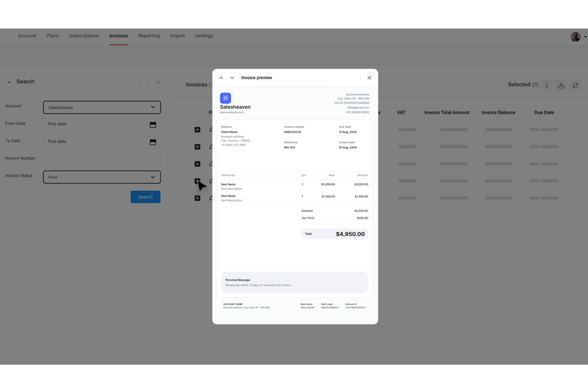588x392 pixels.
Task: Go to next invoice with the down arrow
Action: click(232, 77)
